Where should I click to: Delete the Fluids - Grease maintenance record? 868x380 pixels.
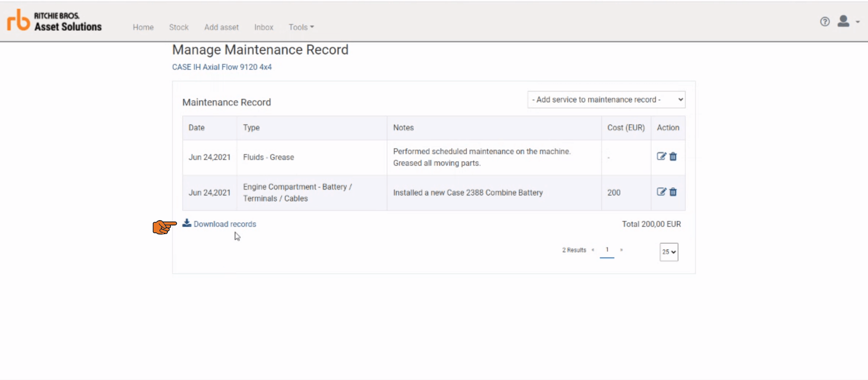673,157
